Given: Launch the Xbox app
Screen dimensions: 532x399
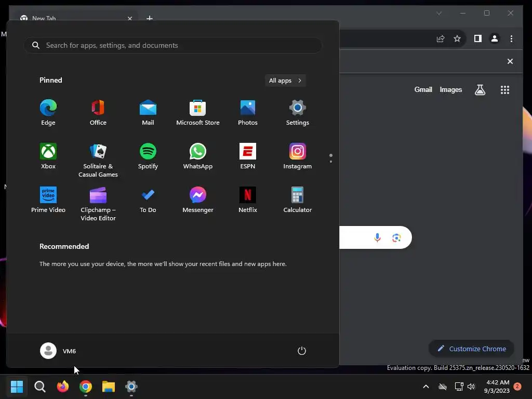Looking at the screenshot, I should pyautogui.click(x=48, y=156).
